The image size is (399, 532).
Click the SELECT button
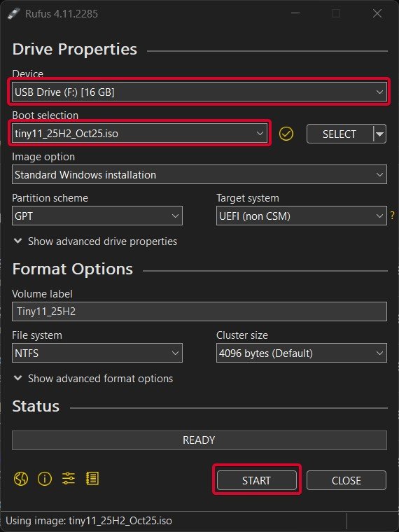pos(339,134)
